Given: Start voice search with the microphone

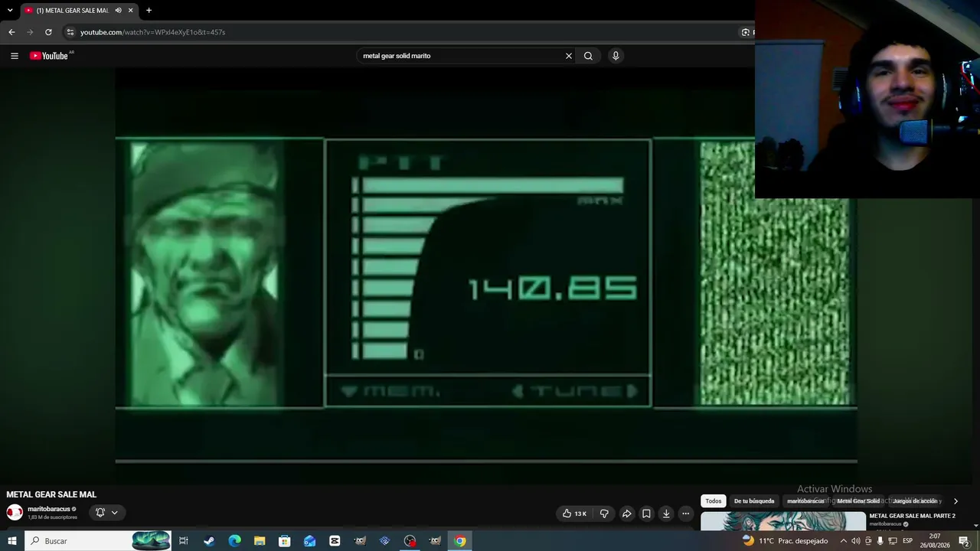Looking at the screenshot, I should point(616,56).
